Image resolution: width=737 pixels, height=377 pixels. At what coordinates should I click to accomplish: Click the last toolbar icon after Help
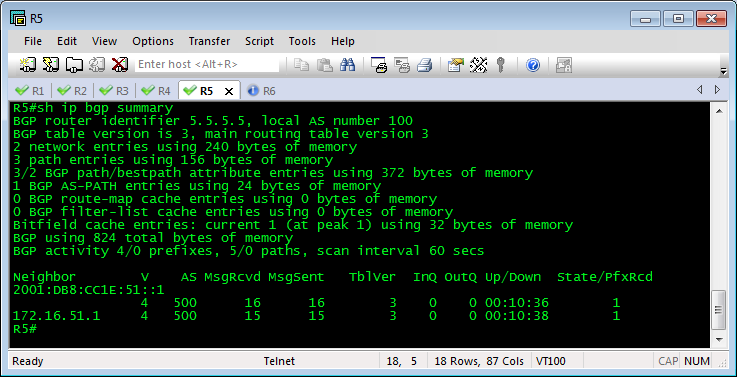pyautogui.click(x=564, y=64)
